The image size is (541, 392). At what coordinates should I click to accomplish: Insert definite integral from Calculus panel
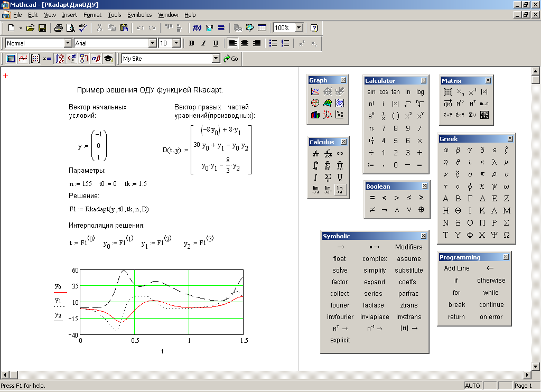(x=316, y=166)
